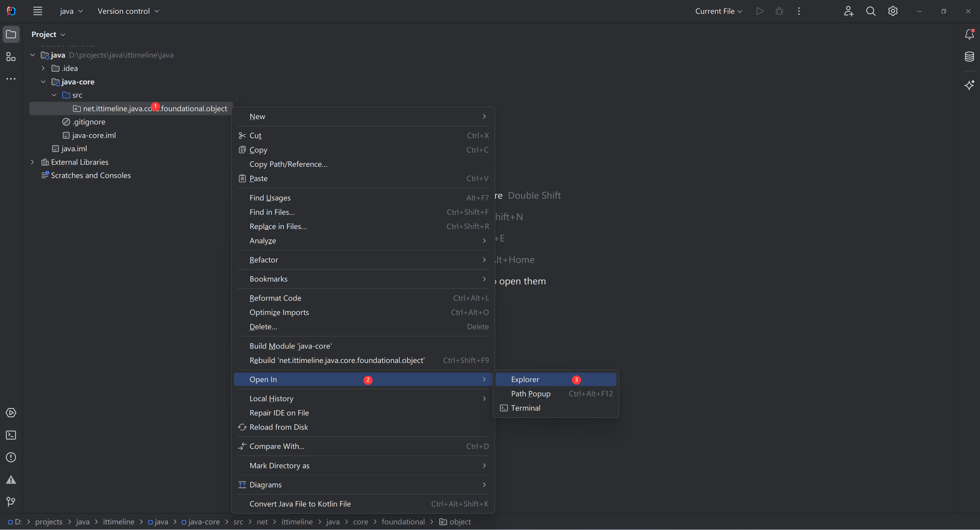Click the Cut scissors menu entry
Screen dimensions: 980x530
tap(363, 135)
